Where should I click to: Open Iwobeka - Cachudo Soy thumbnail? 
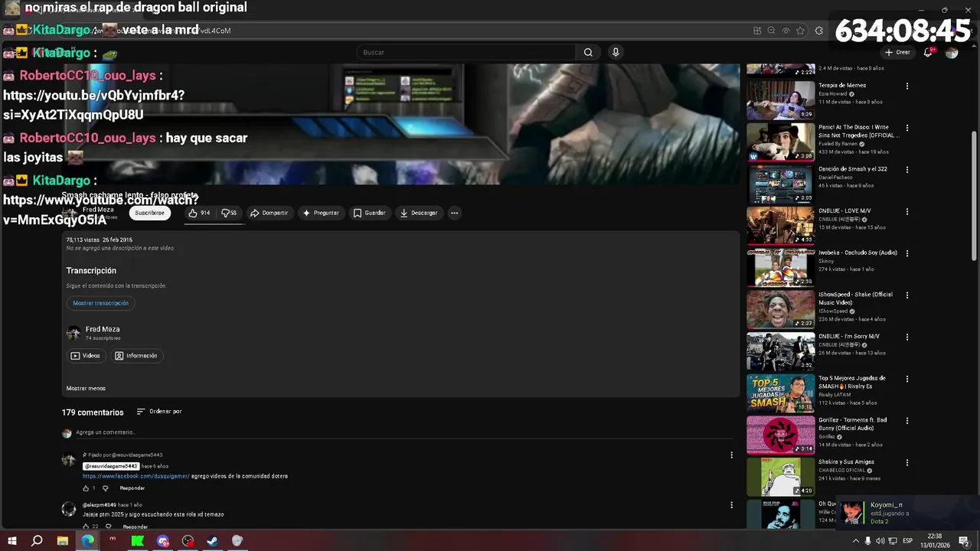point(780,267)
